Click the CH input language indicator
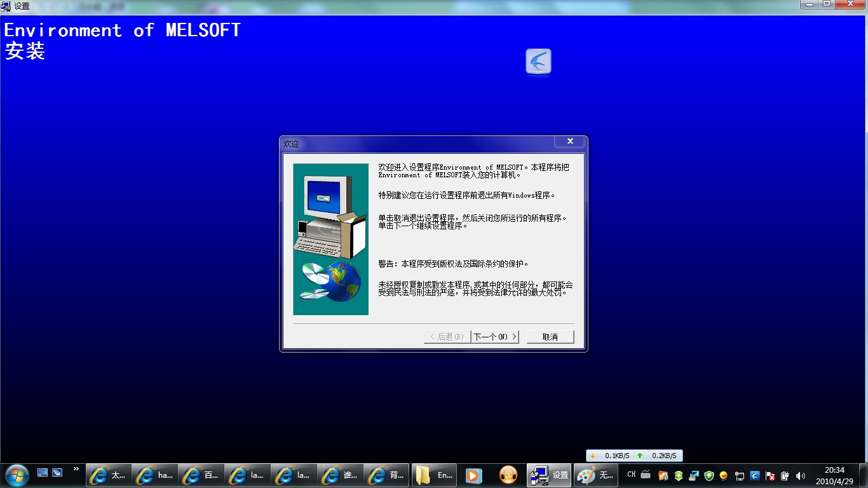Image resolution: width=868 pixels, height=488 pixels. point(631,475)
